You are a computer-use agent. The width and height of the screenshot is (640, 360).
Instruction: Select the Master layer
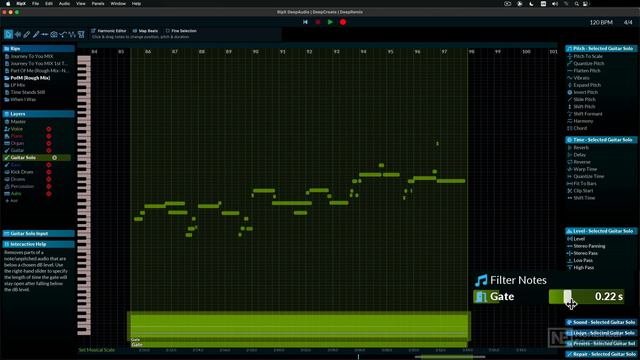[x=18, y=122]
